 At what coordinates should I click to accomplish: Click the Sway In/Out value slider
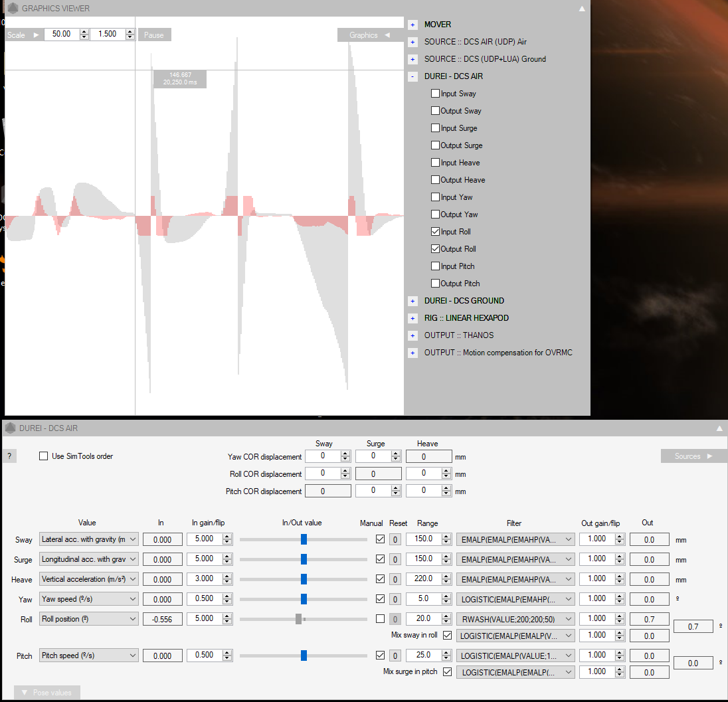click(x=303, y=539)
